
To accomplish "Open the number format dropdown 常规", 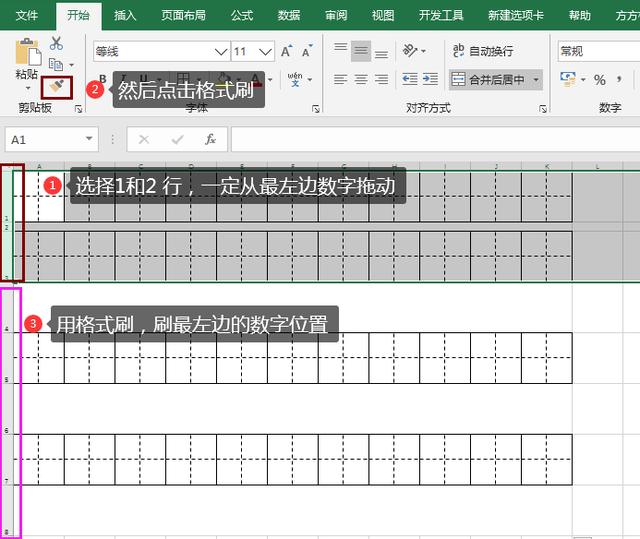I will tap(598, 52).
